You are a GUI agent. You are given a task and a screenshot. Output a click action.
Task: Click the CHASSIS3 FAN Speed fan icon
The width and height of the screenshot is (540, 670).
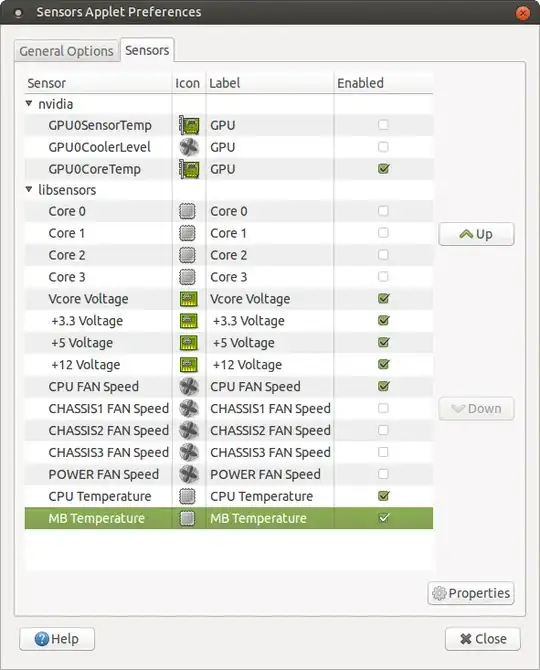click(188, 452)
